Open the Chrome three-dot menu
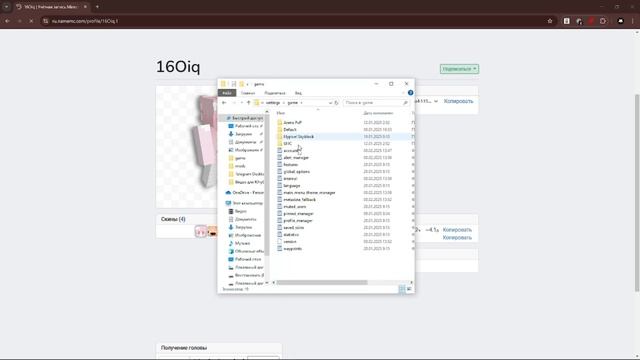The image size is (640, 360). click(x=633, y=21)
